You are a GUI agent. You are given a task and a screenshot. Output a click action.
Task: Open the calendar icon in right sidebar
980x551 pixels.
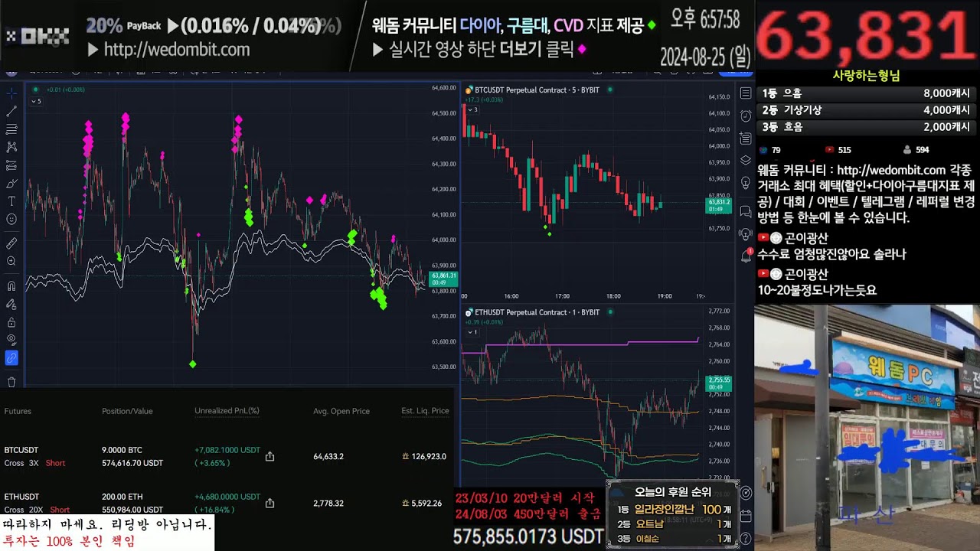[746, 516]
